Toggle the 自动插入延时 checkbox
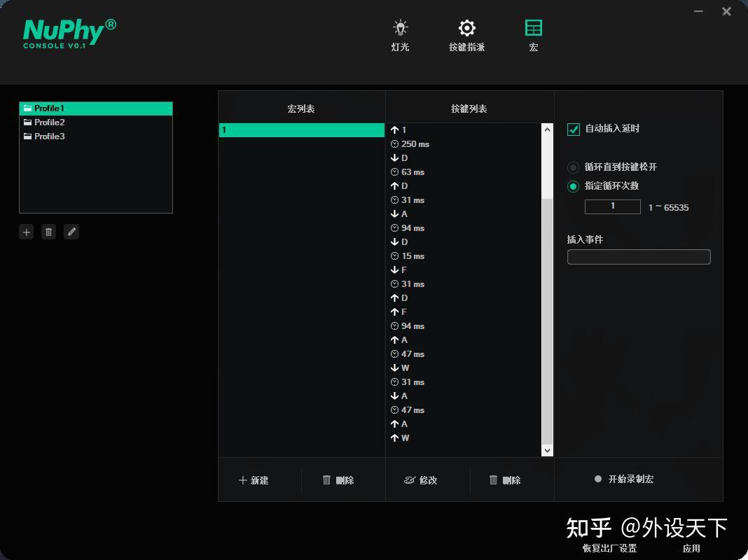 573,128
